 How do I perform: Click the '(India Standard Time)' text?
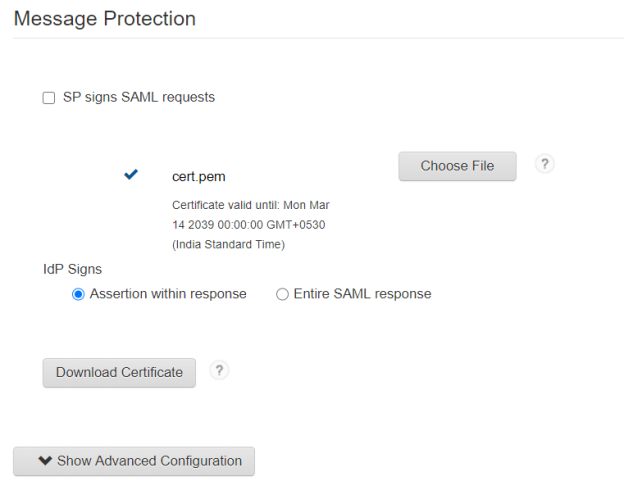[228, 244]
